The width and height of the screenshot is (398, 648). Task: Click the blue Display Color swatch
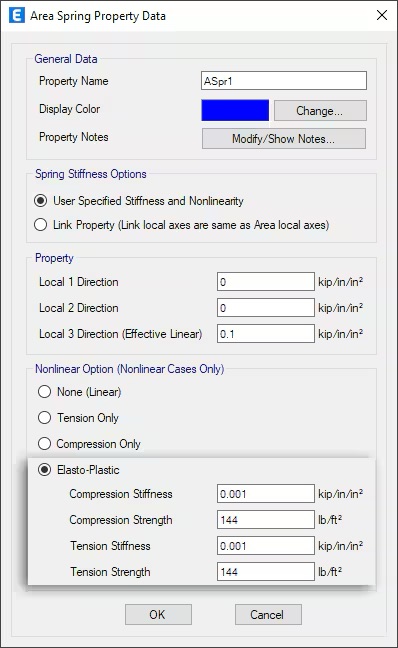(x=235, y=110)
